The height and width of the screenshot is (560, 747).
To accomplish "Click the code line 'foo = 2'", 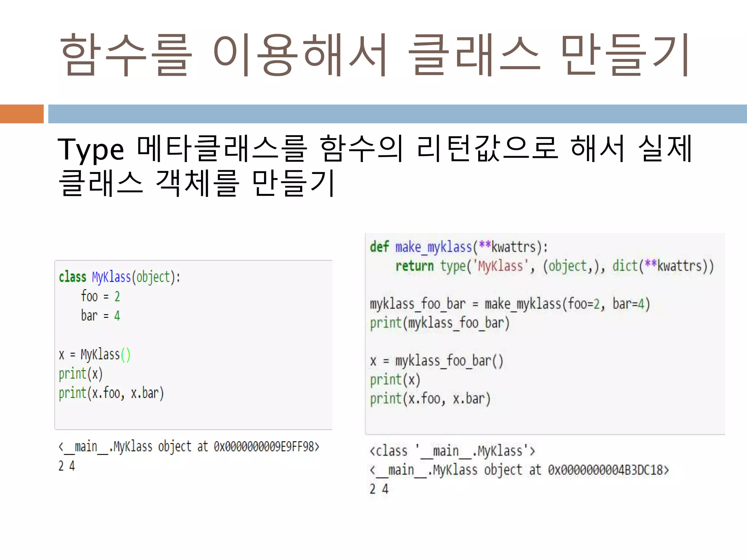I will coord(100,296).
